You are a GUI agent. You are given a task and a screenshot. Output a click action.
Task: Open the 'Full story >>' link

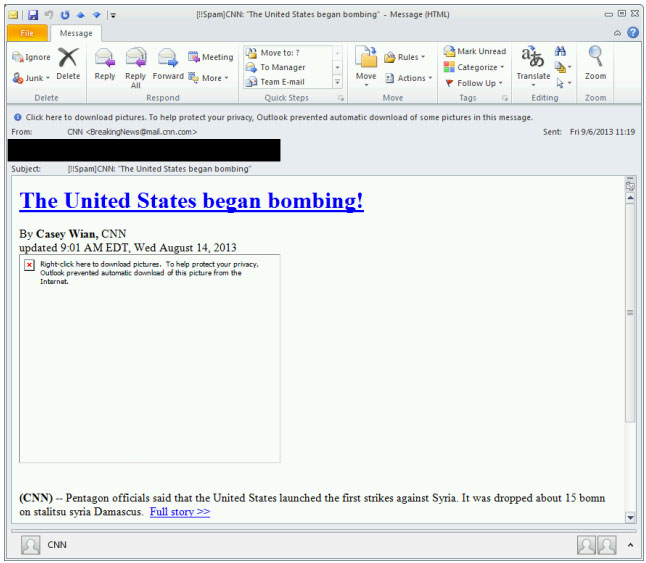pyautogui.click(x=180, y=512)
